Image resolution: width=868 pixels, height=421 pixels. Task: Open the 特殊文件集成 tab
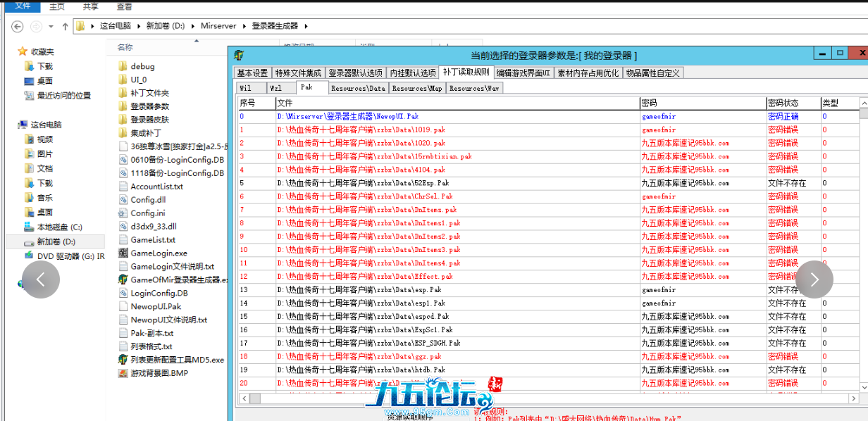pyautogui.click(x=298, y=73)
